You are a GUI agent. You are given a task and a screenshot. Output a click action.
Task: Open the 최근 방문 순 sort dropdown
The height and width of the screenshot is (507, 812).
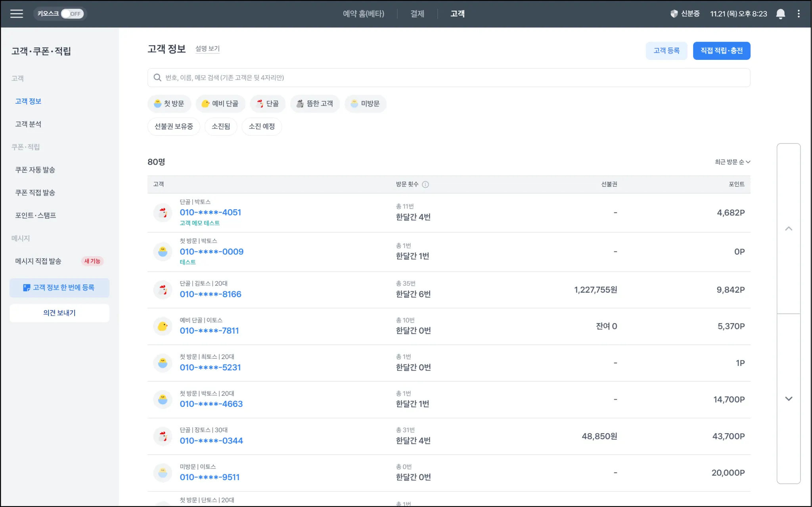[x=732, y=162]
